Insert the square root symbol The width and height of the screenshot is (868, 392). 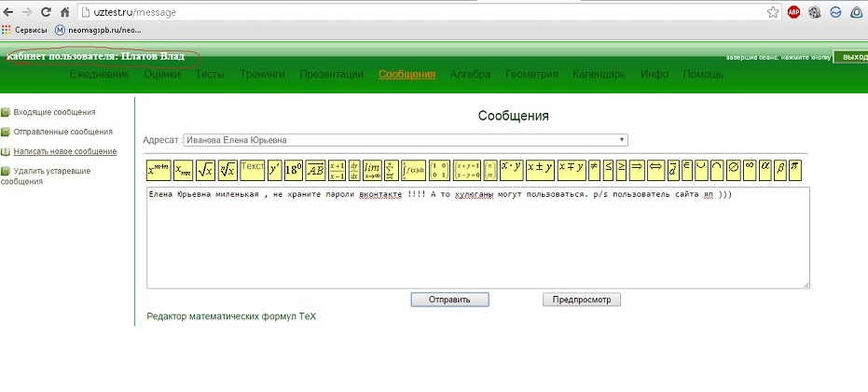point(205,170)
